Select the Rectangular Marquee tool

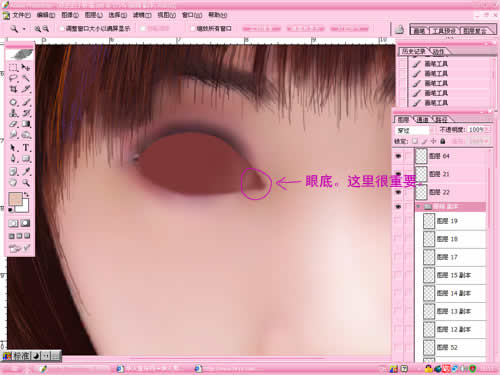13,68
